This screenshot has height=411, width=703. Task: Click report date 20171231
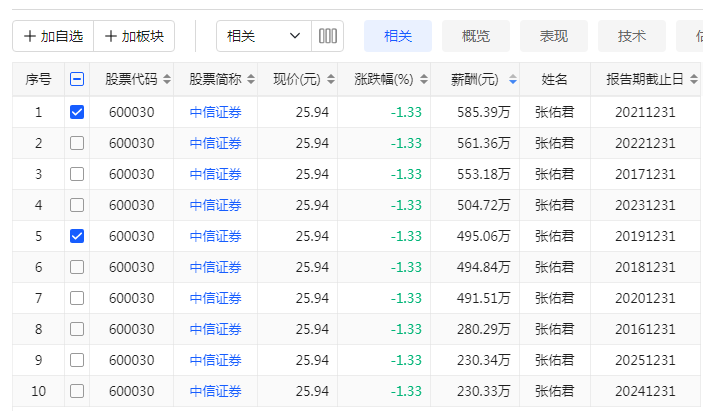(x=645, y=174)
